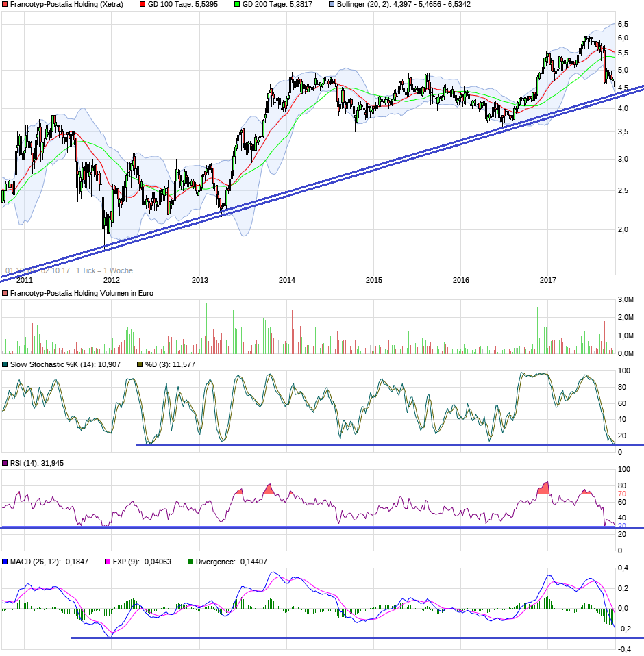This screenshot has width=644, height=656.
Task: Click the magenta EXP (9) legend icon
Action: point(108,560)
